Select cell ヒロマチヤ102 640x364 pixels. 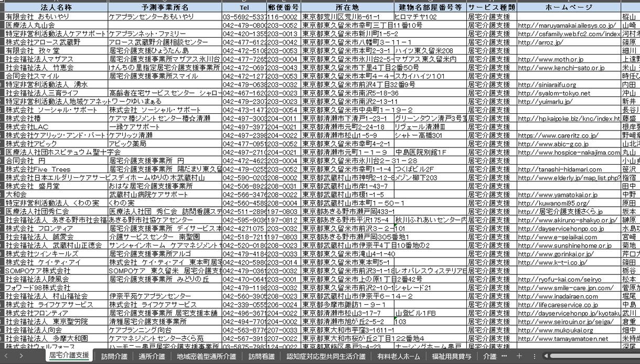pos(430,17)
